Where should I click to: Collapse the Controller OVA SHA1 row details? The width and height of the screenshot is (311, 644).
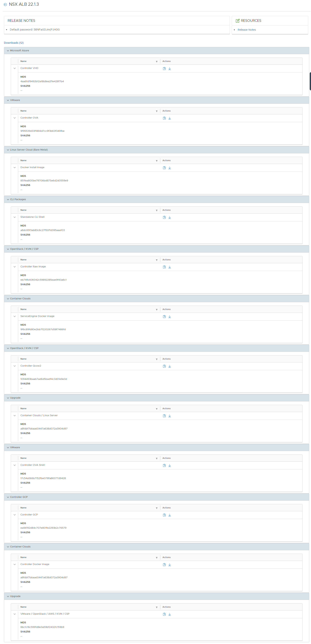coord(15,465)
